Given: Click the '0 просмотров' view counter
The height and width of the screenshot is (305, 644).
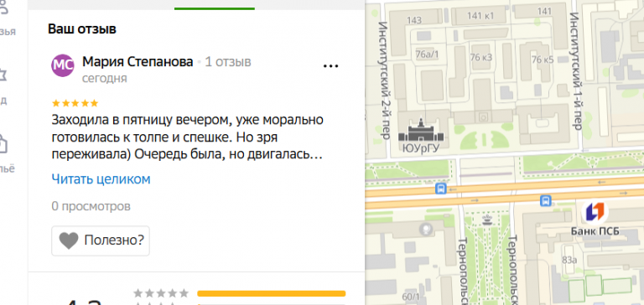Looking at the screenshot, I should pyautogui.click(x=91, y=206).
